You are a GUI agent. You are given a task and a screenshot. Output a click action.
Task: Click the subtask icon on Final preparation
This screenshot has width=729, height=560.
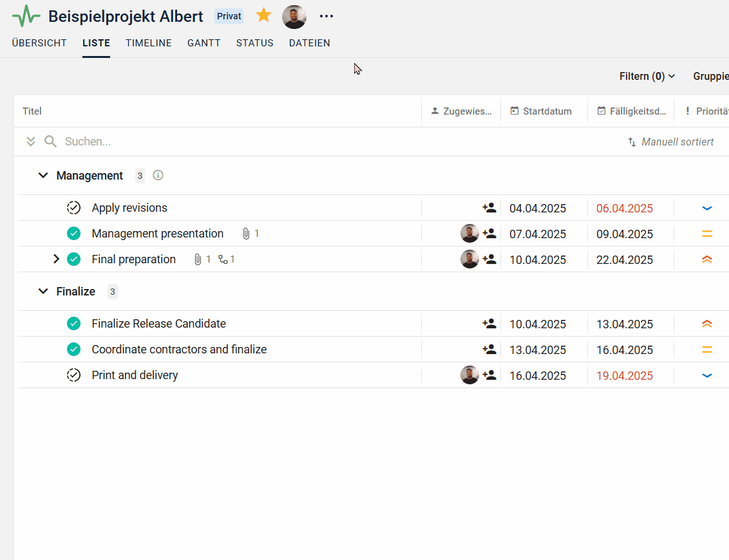coord(223,259)
